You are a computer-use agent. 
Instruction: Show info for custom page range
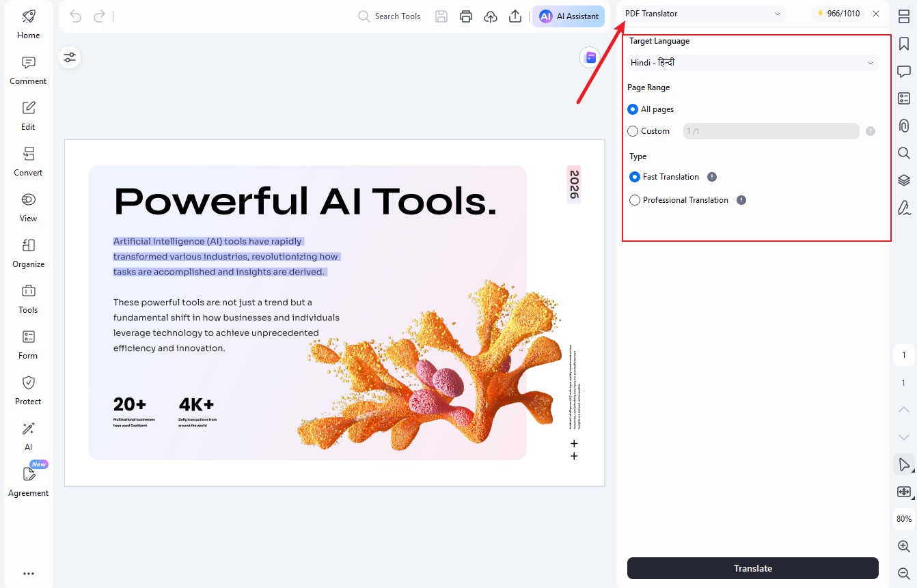(871, 131)
